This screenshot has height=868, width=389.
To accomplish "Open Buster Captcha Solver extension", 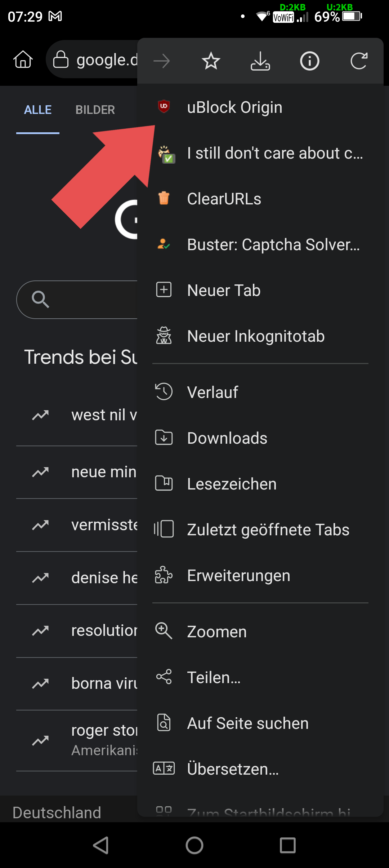I will [x=273, y=244].
